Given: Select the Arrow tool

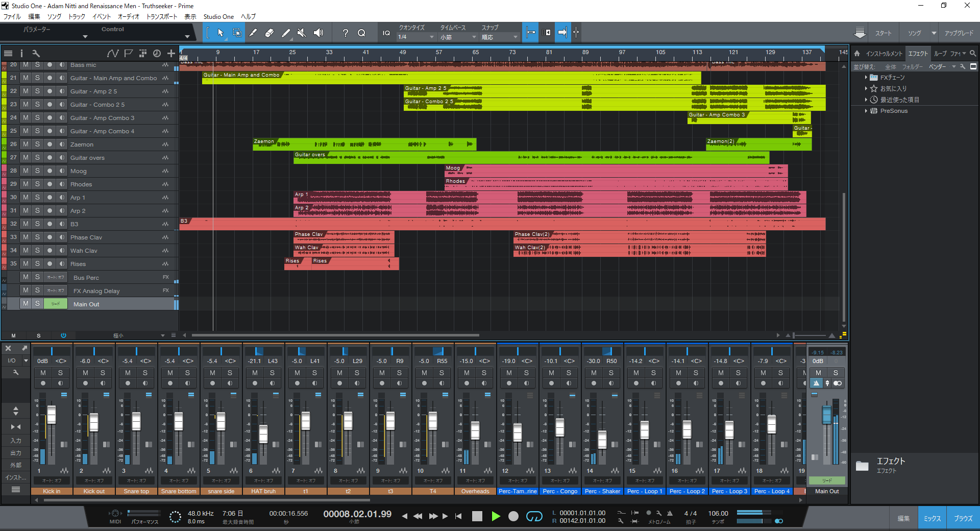Looking at the screenshot, I should click(220, 33).
